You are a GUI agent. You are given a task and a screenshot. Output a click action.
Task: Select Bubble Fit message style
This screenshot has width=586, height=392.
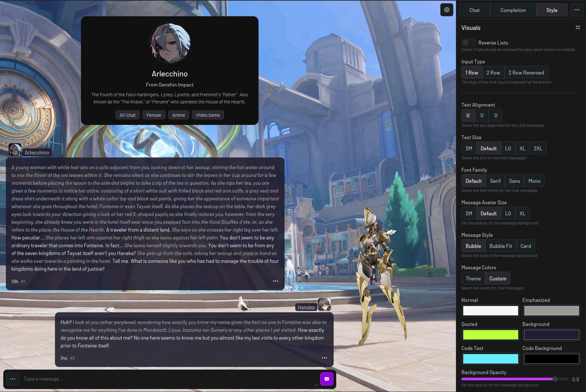(x=500, y=246)
